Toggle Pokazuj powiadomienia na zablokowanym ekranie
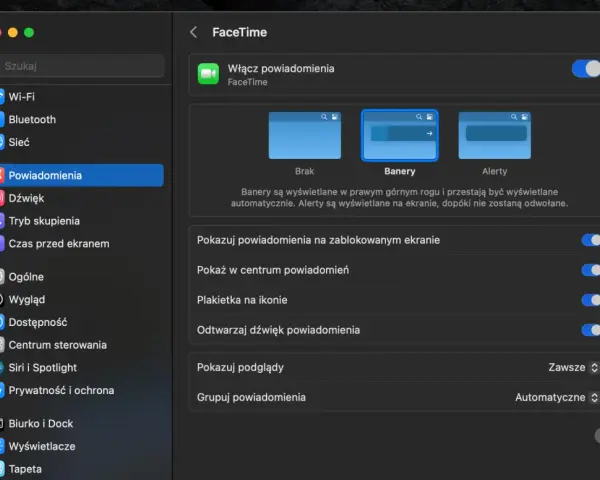 point(591,240)
